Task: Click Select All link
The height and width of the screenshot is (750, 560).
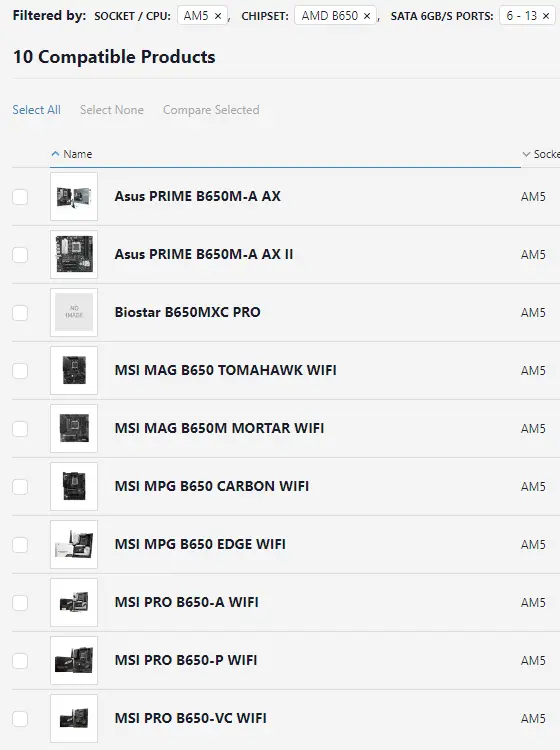Action: [x=36, y=110]
